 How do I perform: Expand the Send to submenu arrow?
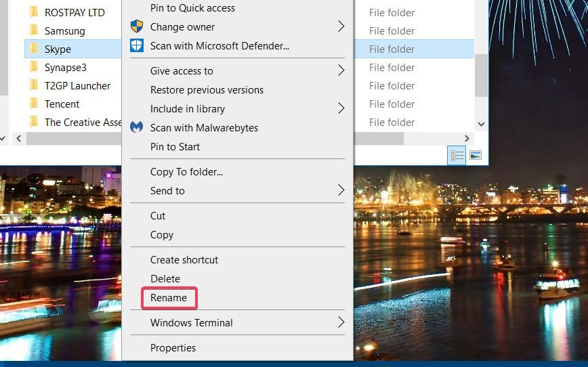[x=341, y=190]
